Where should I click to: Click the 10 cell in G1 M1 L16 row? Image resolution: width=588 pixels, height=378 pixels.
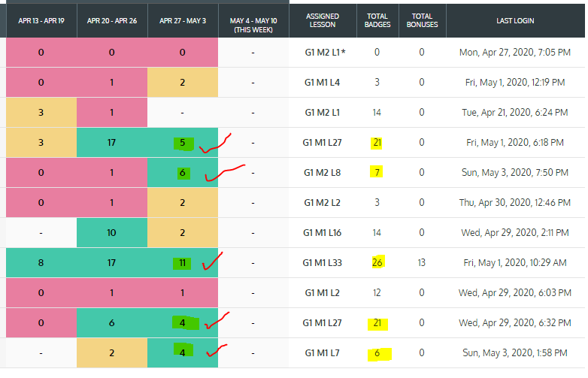click(112, 233)
